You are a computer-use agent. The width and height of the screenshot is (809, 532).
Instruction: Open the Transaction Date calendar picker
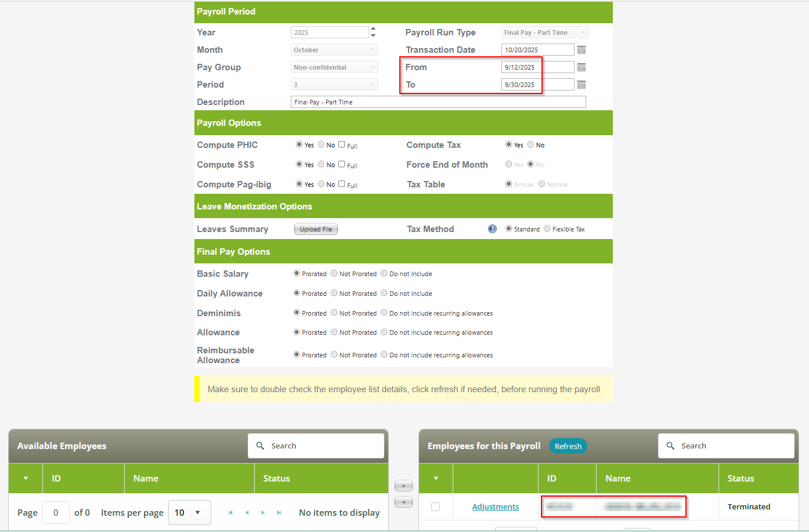pos(581,50)
